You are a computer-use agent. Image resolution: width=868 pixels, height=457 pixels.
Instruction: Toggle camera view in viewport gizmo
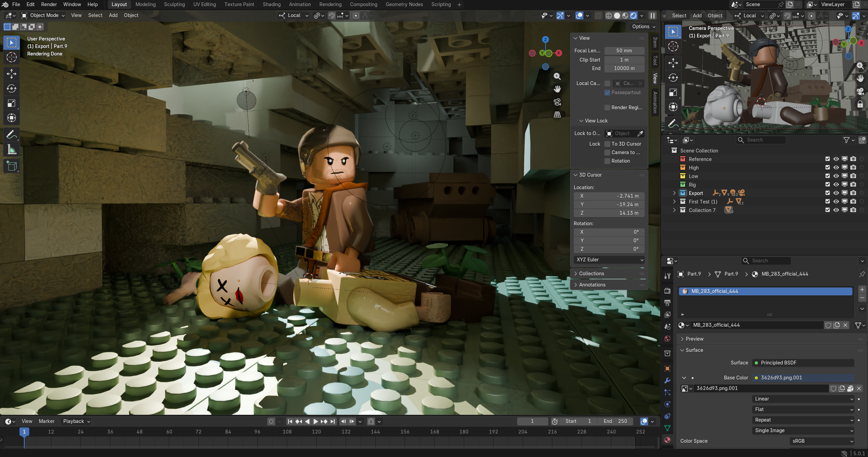(x=557, y=102)
